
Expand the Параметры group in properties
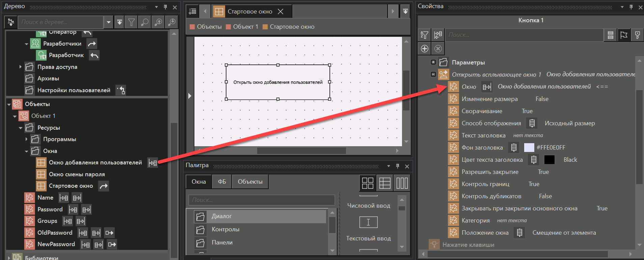pyautogui.click(x=433, y=62)
